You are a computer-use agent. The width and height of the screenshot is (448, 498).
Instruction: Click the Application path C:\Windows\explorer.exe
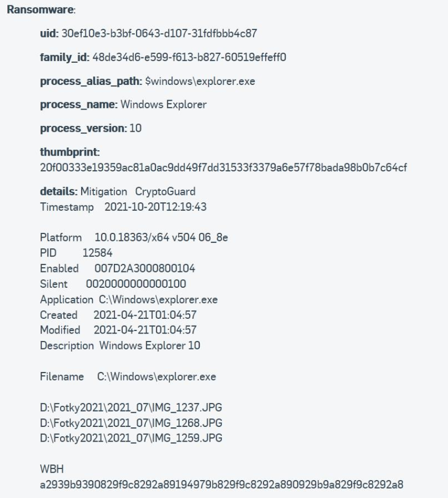(158, 299)
